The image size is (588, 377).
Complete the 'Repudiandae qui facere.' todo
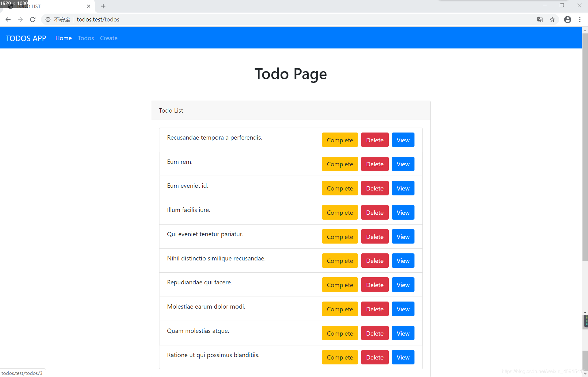pos(340,285)
